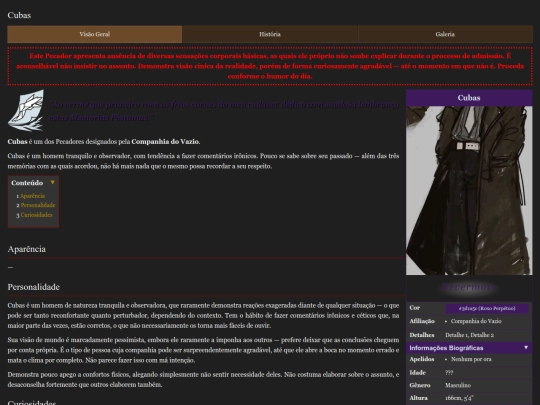Click the Rosa Perpétua color swatch
The width and height of the screenshot is (540, 405).
coord(487,308)
